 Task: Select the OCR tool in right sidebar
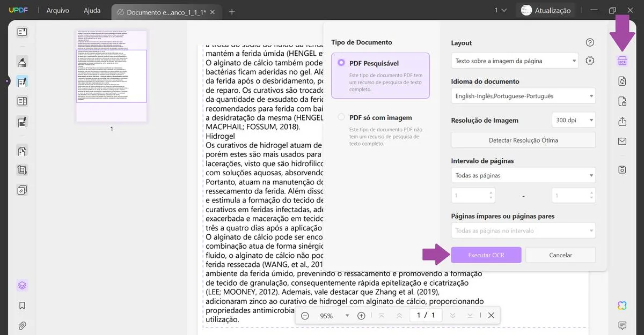pos(621,61)
